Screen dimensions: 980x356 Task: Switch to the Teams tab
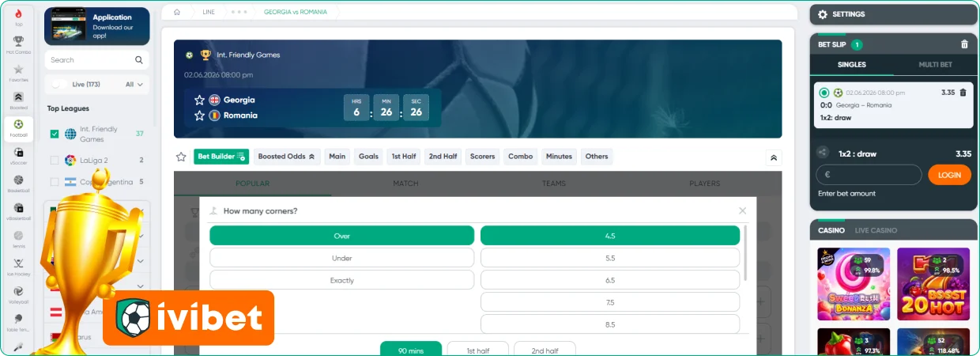point(553,184)
